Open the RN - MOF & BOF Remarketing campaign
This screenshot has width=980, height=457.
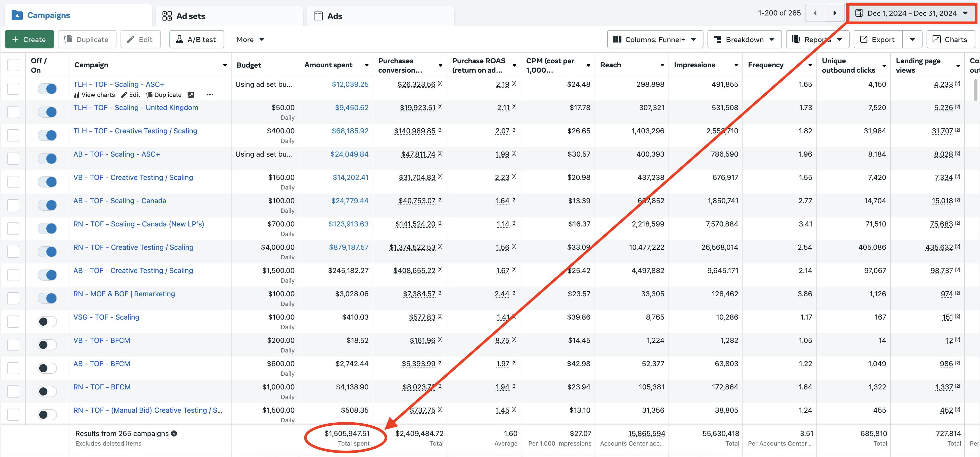pos(124,294)
